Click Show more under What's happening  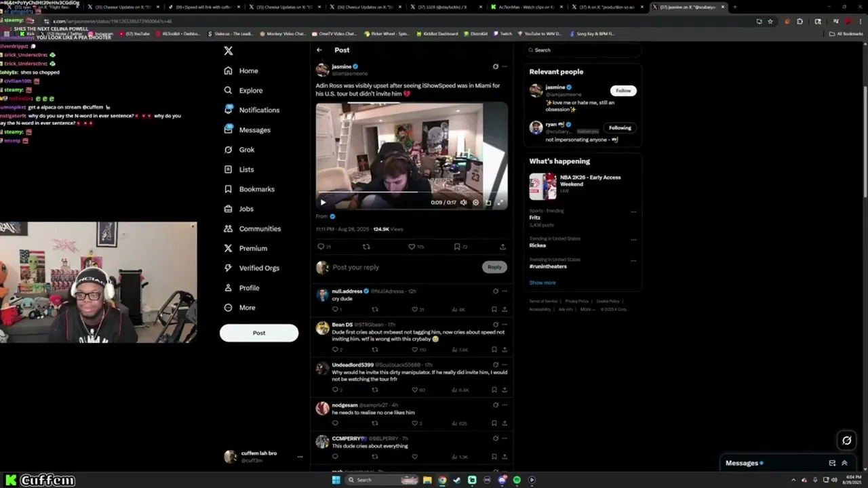point(542,283)
